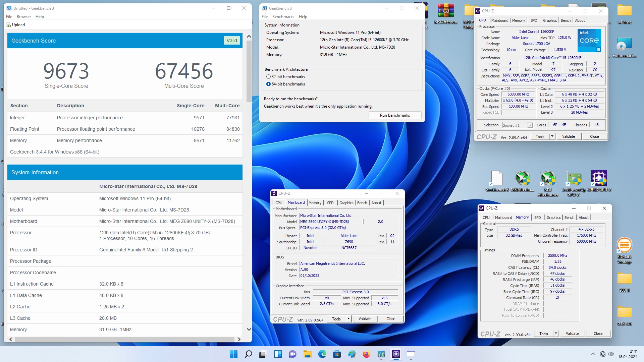Image resolution: width=644 pixels, height=362 pixels.
Task: Open the wPrime folder on the desktop
Action: point(624,14)
